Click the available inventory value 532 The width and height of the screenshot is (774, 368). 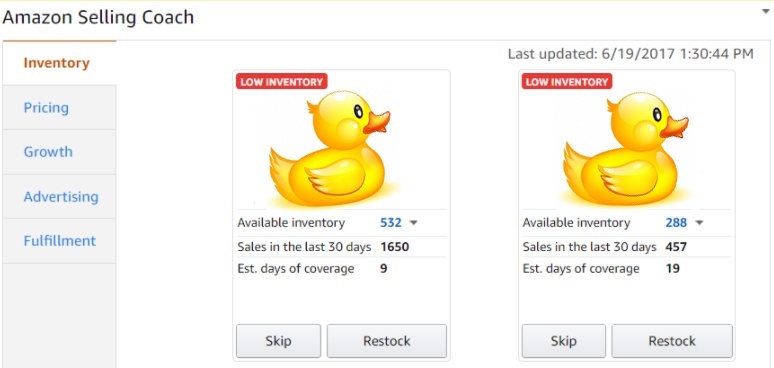tap(391, 223)
